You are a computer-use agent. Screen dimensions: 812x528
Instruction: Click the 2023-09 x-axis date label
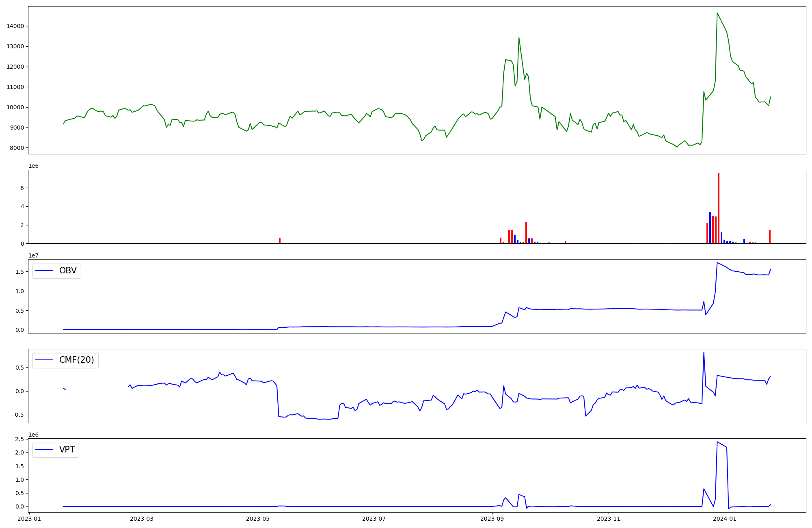(x=492, y=519)
